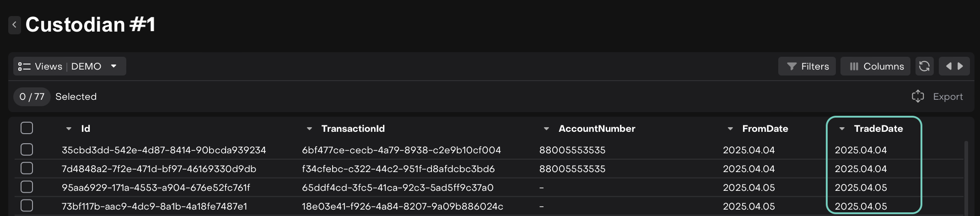This screenshot has height=216, width=980.
Task: Tick the checkbox for row 95aa6929
Action: point(27,187)
